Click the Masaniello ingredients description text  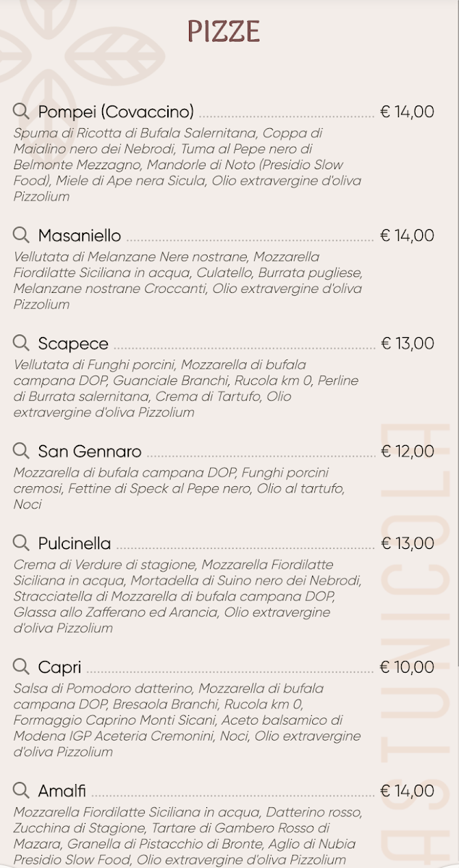[188, 281]
